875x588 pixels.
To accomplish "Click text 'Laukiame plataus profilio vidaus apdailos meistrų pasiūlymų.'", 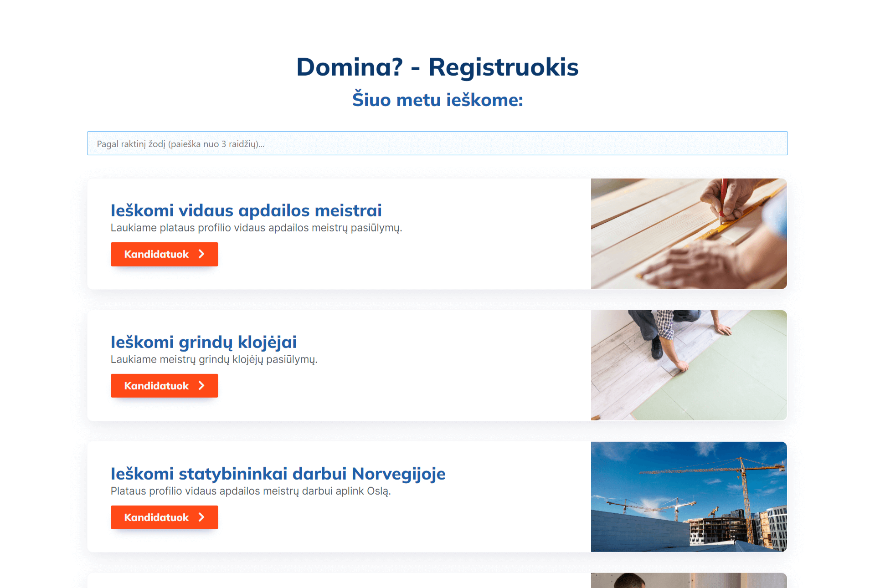I will click(x=257, y=228).
